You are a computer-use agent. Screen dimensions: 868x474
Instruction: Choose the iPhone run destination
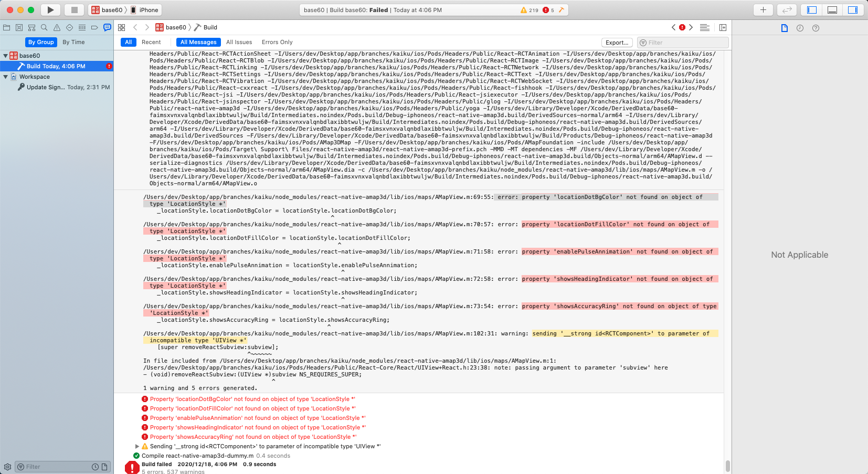pyautogui.click(x=145, y=10)
